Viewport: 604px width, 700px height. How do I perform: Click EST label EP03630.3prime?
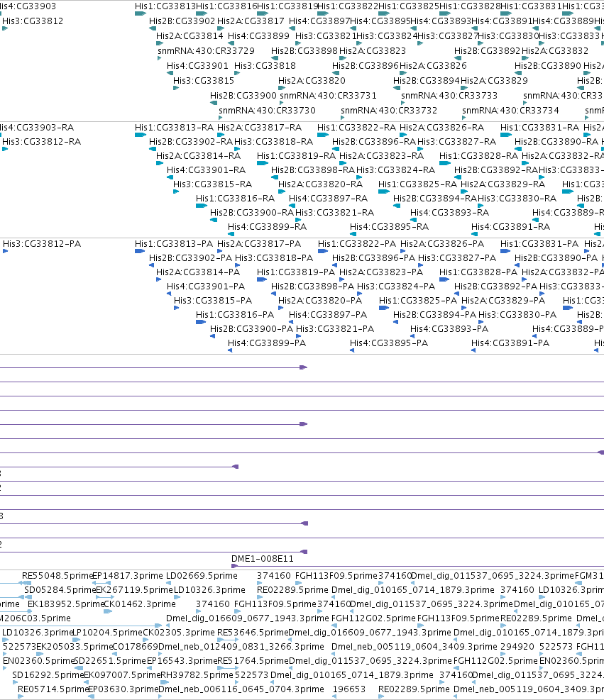(x=123, y=690)
